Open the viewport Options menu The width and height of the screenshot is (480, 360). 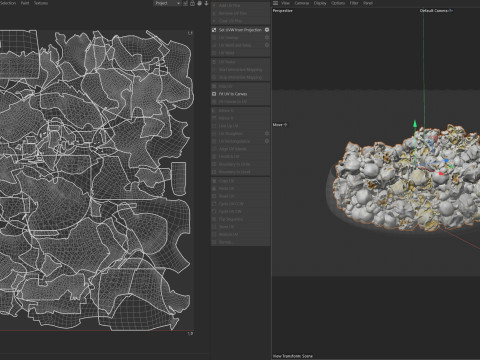338,3
